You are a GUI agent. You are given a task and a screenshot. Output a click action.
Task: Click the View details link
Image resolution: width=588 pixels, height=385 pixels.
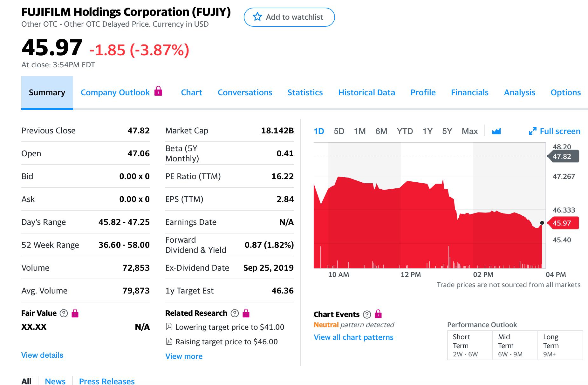pos(42,355)
